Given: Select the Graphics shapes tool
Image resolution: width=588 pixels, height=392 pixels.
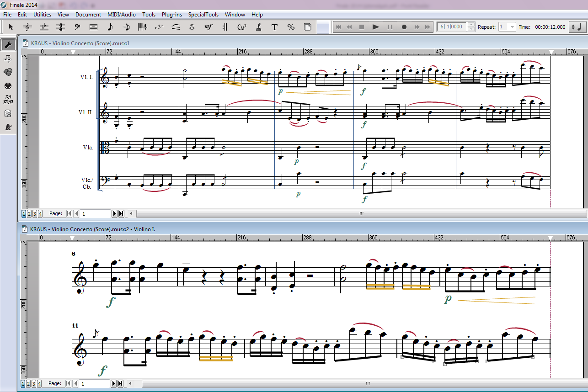Looking at the screenshot, I should pyautogui.click(x=8, y=72).
